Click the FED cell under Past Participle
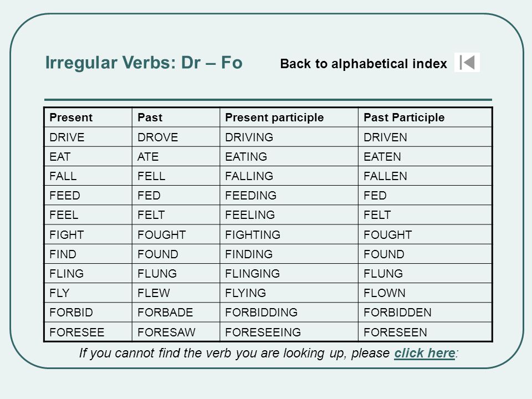532x399 pixels. [x=425, y=196]
